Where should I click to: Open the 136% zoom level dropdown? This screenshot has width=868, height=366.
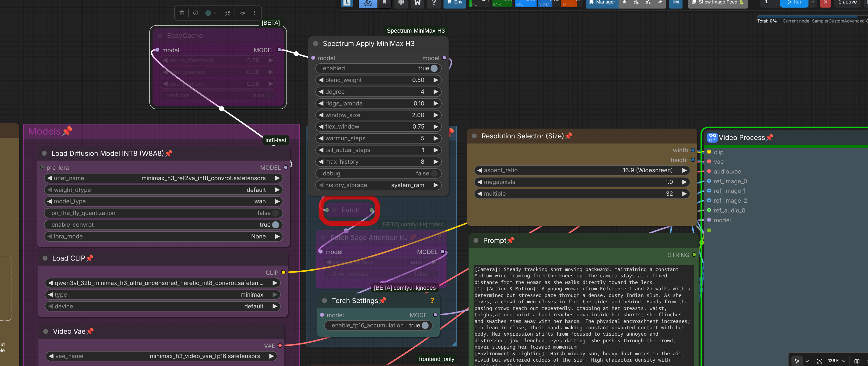(x=836, y=361)
